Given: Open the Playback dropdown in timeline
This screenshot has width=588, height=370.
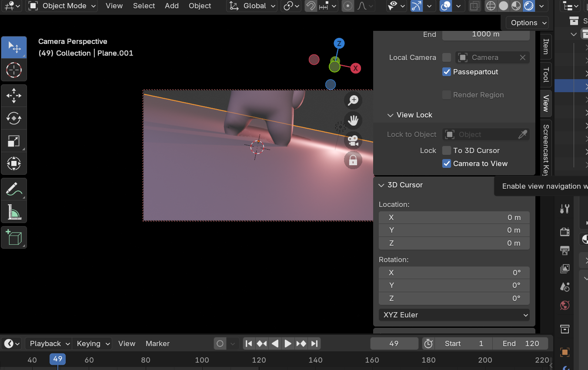Looking at the screenshot, I should [48, 343].
